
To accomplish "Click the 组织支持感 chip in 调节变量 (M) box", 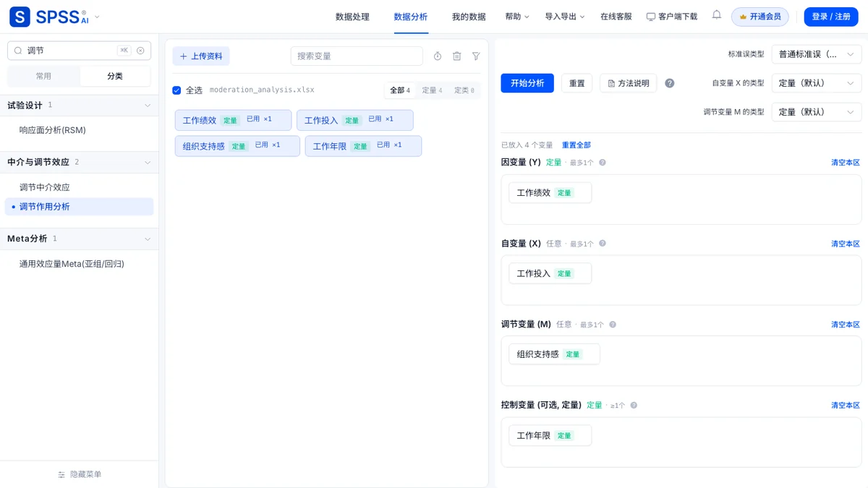I will pos(554,354).
